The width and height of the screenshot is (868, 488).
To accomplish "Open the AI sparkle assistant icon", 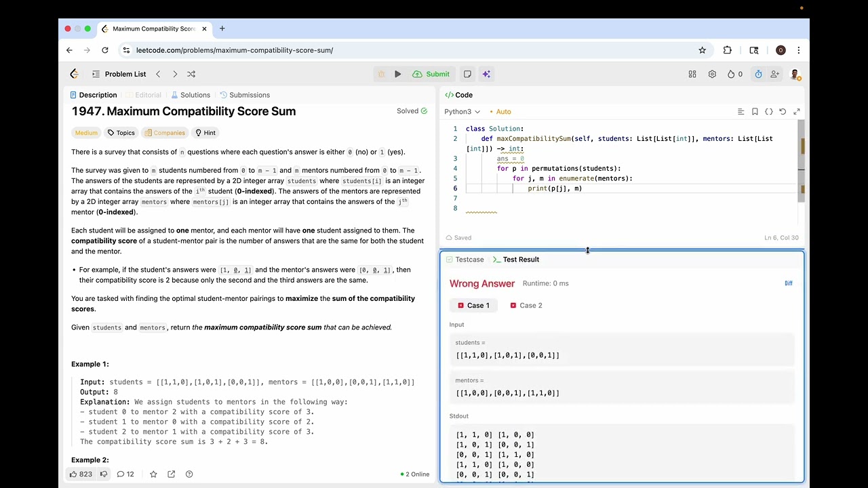I will click(486, 74).
